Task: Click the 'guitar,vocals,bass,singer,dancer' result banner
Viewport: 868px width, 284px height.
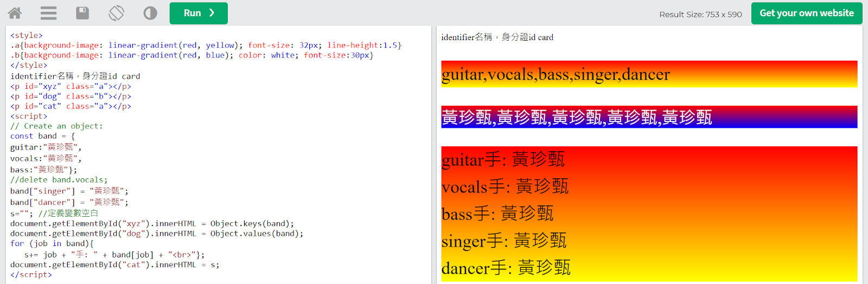Action: (649, 74)
